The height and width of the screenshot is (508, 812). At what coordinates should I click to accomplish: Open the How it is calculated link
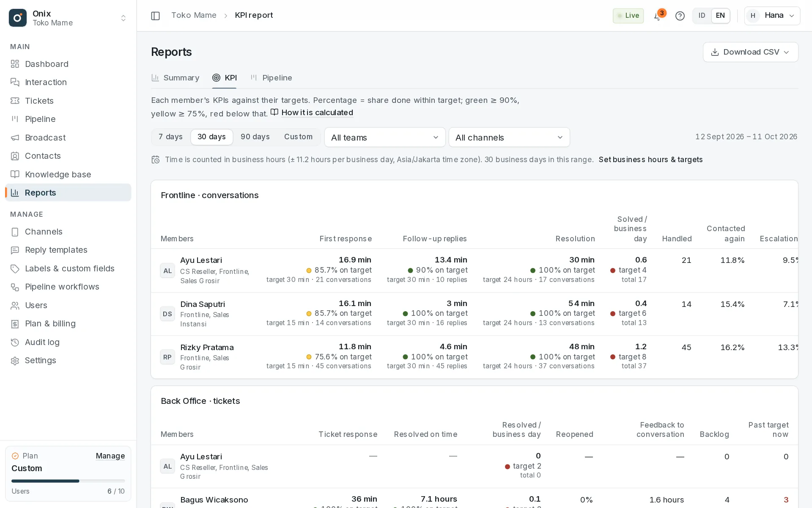(312, 113)
